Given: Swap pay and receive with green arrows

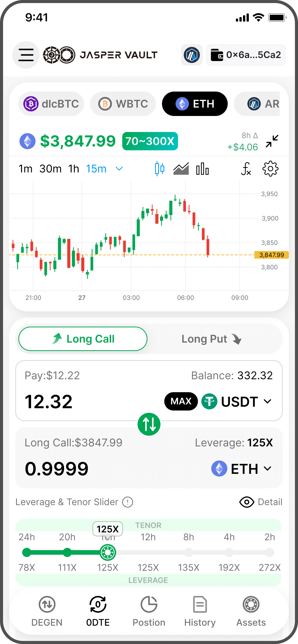Looking at the screenshot, I should pos(149,424).
